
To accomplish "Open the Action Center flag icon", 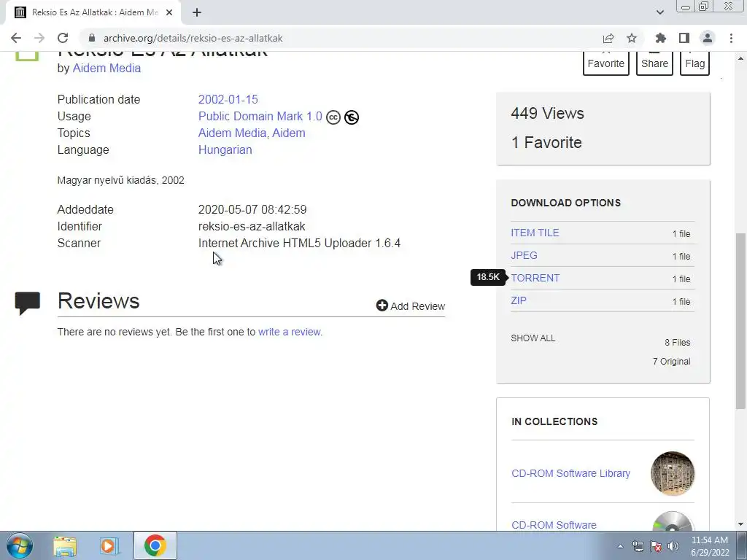I will (x=656, y=546).
